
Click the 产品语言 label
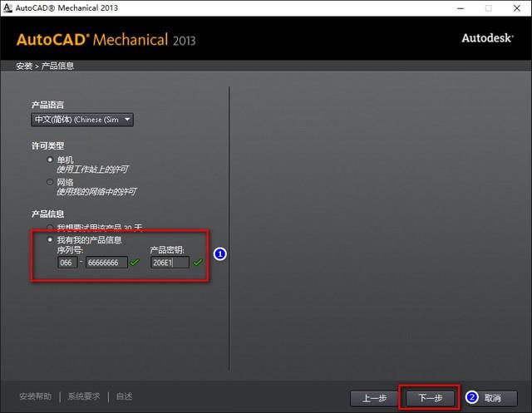47,105
